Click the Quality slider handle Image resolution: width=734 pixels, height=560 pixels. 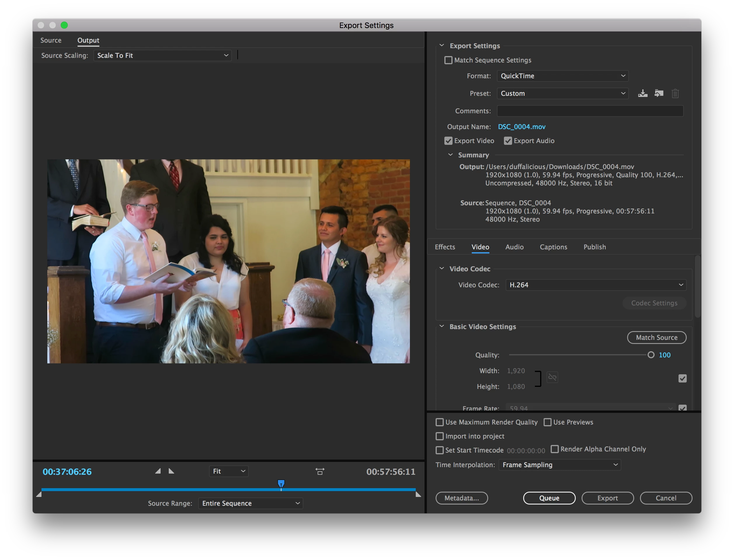[651, 355]
